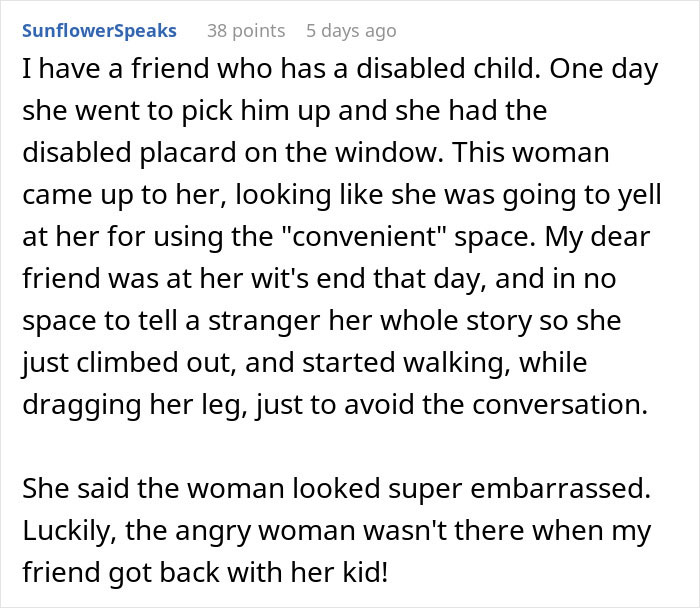Open the SunflowerSpeaks user profile

pos(99,30)
